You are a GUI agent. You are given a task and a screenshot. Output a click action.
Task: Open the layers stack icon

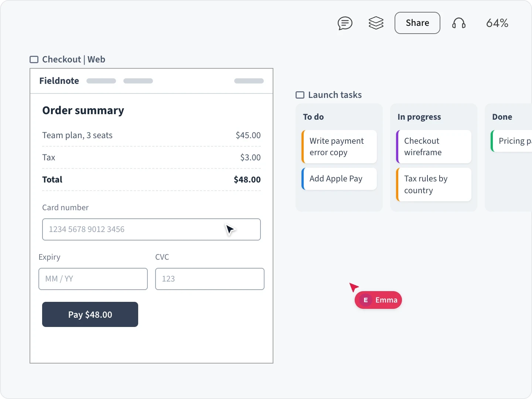coord(376,23)
